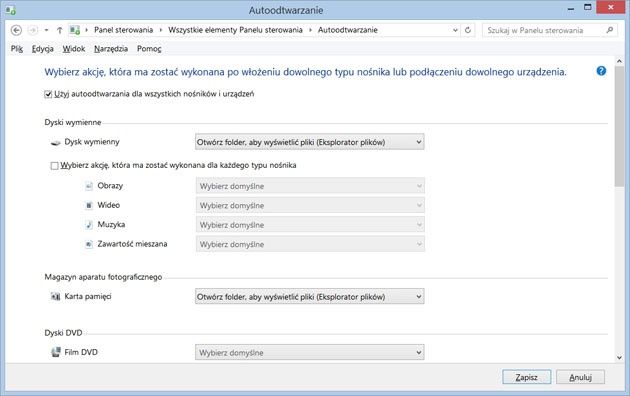
Task: Expand the arrow after Panel sterowania breadcrumb
Action: pyautogui.click(x=161, y=30)
